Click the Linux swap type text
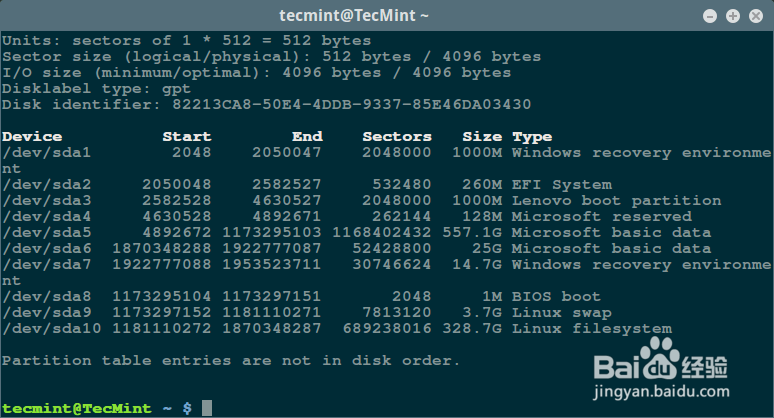 pos(562,312)
